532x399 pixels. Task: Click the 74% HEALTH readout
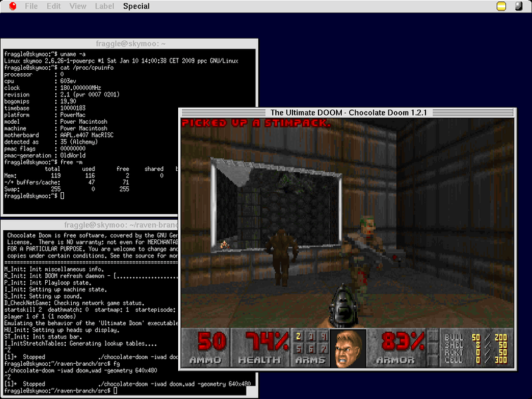(x=266, y=341)
